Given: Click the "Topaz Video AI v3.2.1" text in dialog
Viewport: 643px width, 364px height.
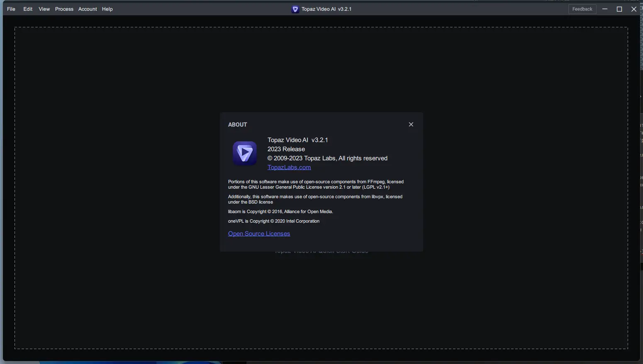Looking at the screenshot, I should (x=298, y=140).
